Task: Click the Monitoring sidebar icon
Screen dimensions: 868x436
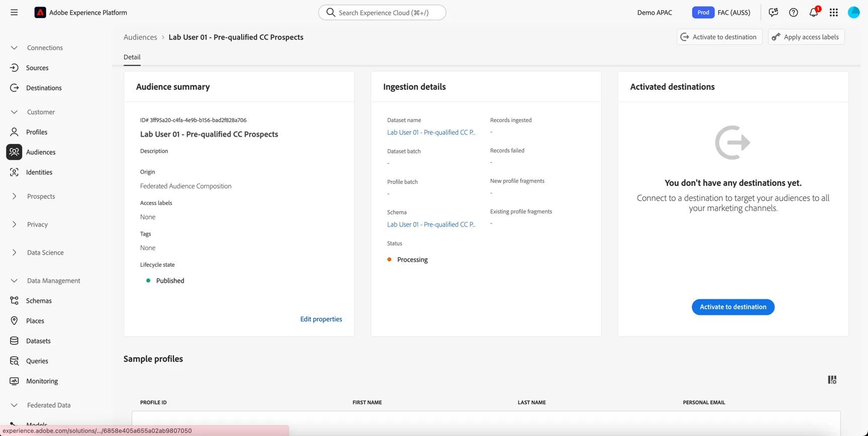Action: tap(14, 381)
